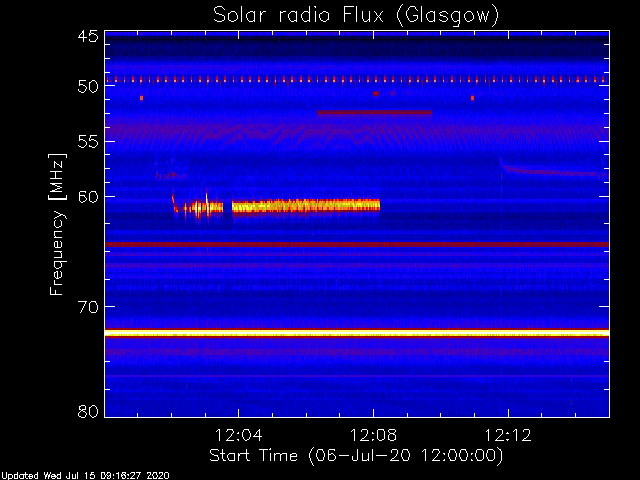Click the bright yellow band near 72 MHz
This screenshot has height=480, width=640.
(x=357, y=333)
